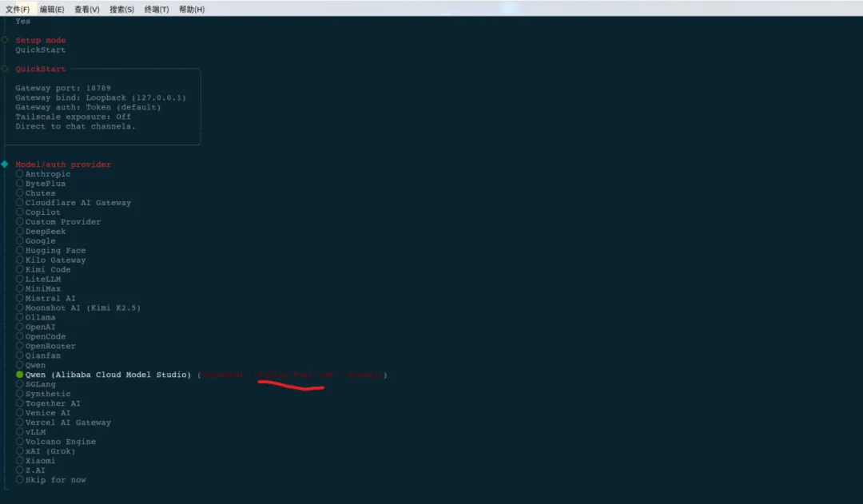Select the OpenRouter provider option
Viewport: 863px width, 504px height.
point(46,346)
